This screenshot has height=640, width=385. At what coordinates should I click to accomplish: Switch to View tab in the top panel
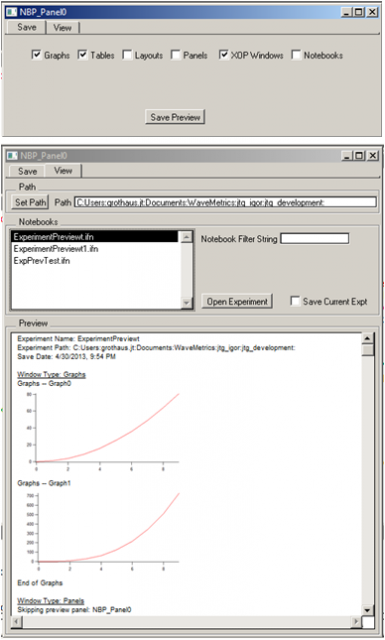(x=62, y=28)
